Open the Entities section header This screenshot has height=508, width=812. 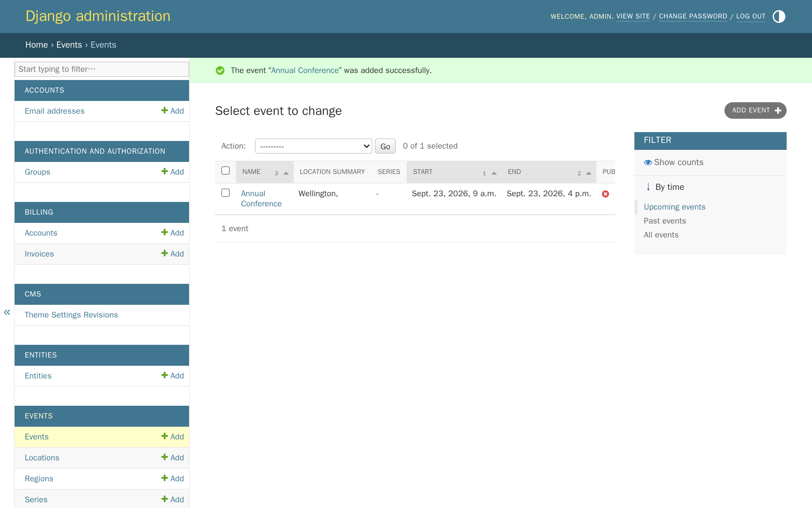point(41,355)
